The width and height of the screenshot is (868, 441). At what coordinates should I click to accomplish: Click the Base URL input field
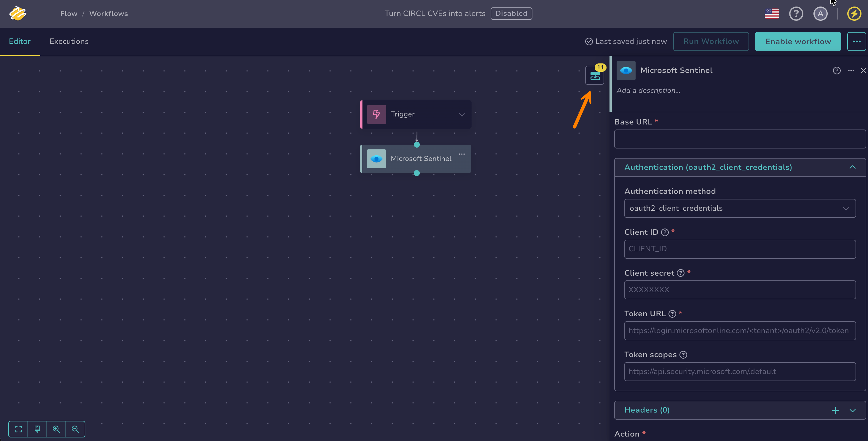tap(740, 139)
